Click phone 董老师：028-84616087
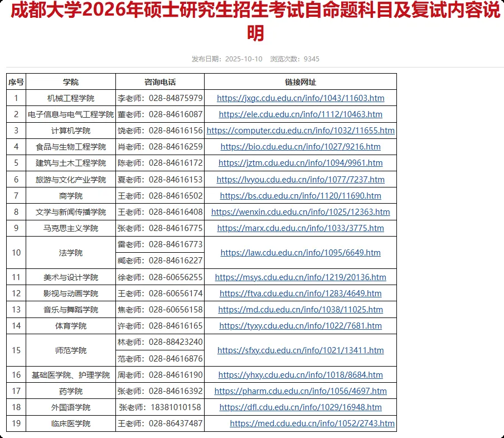This screenshot has height=438, width=504. 160,114
